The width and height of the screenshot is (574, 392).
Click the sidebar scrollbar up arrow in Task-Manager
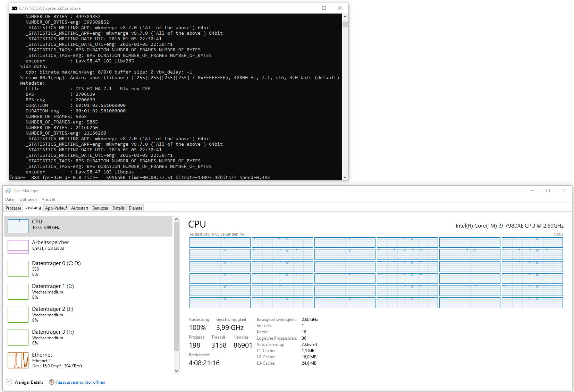pos(176,219)
